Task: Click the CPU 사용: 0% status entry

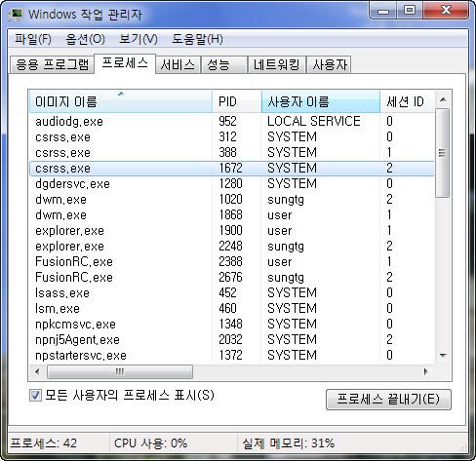Action: [x=150, y=443]
